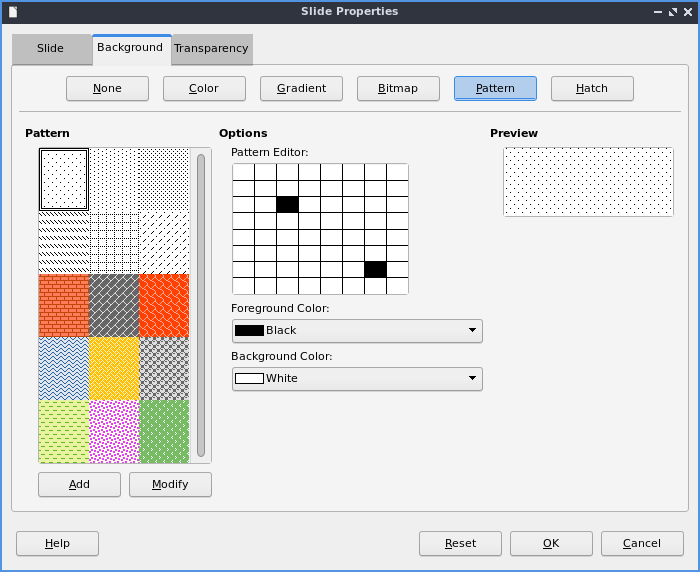Screen dimensions: 700x572
Task: Switch to the Transparency tab
Action: [x=211, y=49]
